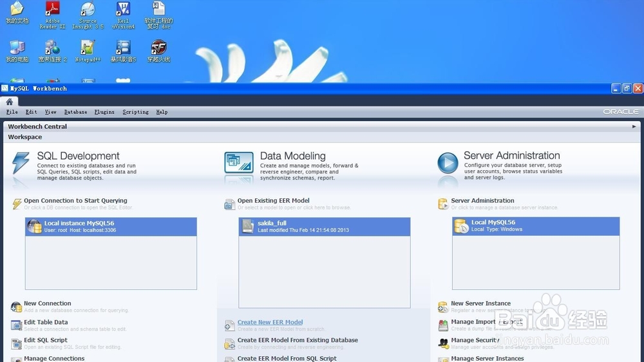Click the Workspace header label
Screen dimensions: 644x362
pos(25,137)
